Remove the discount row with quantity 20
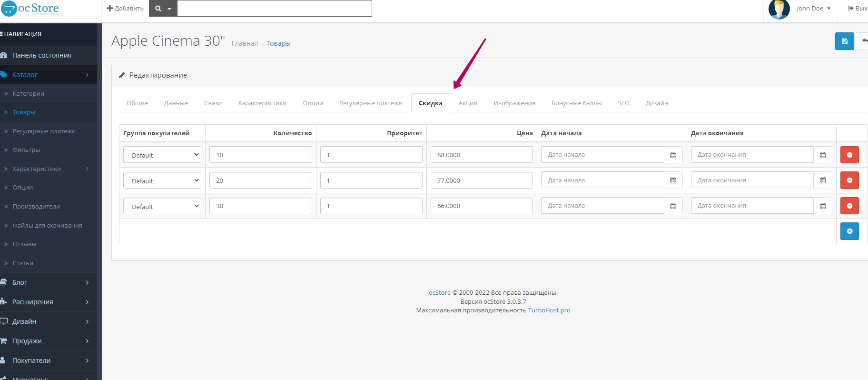This screenshot has width=868, height=380. point(849,180)
